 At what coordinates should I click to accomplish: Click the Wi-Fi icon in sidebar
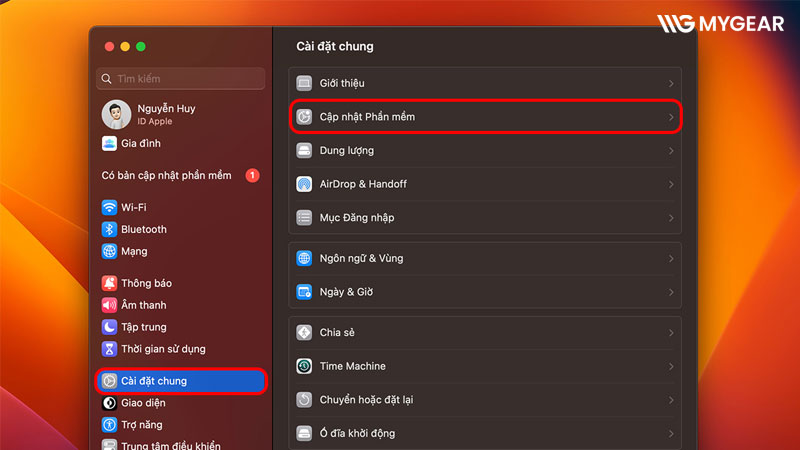[x=109, y=207]
